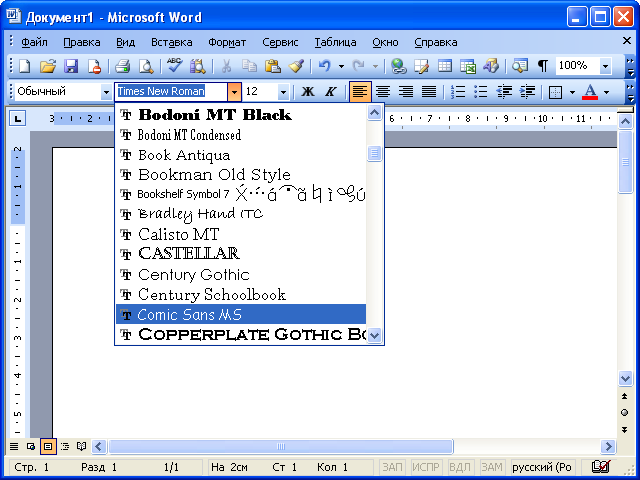
Task: Choose Calisto MT font
Action: click(241, 234)
